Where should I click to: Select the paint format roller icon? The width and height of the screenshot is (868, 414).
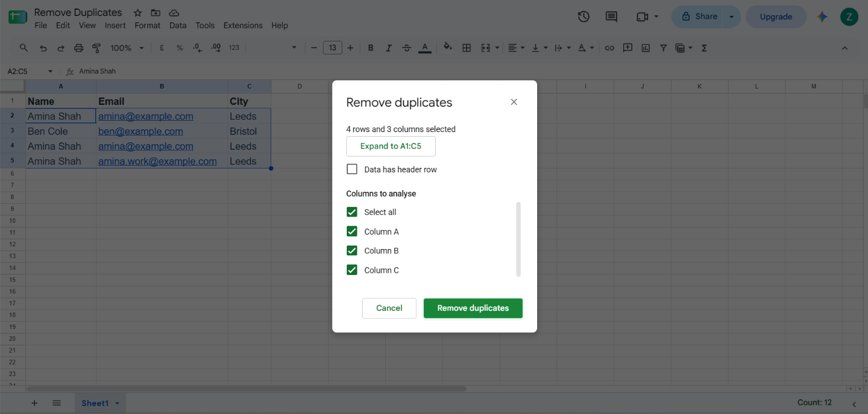pos(96,48)
